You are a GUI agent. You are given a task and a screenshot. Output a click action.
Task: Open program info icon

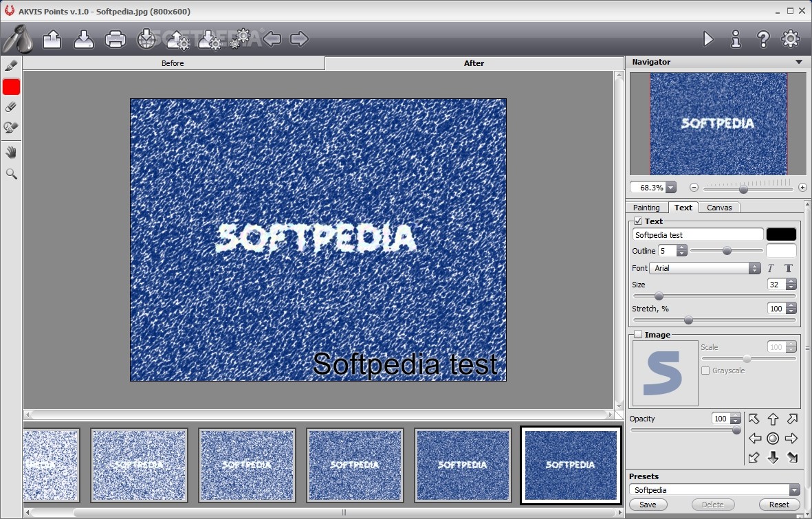coord(736,39)
